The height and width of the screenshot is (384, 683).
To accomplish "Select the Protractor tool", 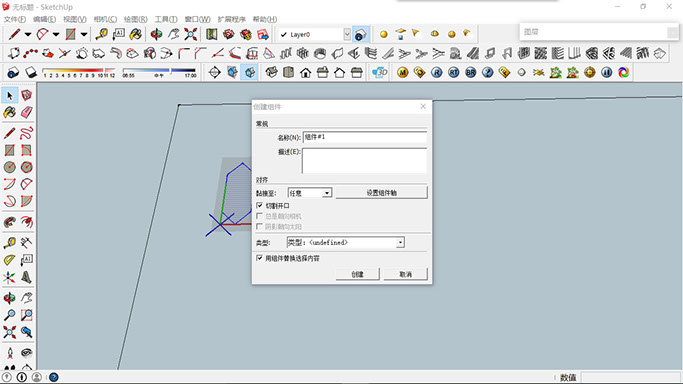I will 10,260.
